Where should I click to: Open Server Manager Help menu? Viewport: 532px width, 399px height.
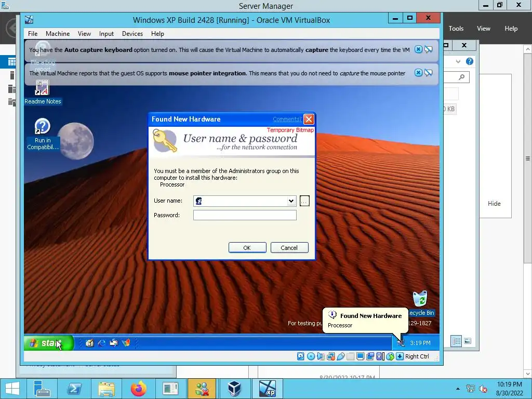click(511, 29)
